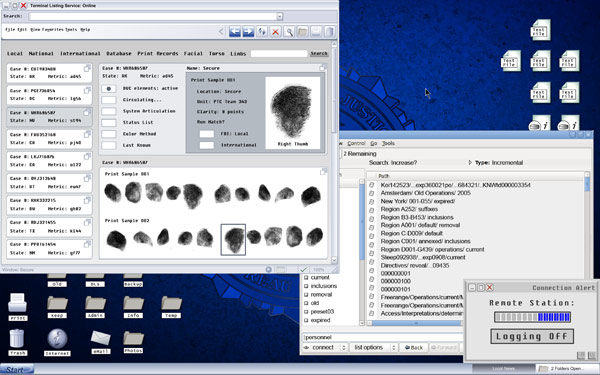
Task: Open the temp folder on the desktop
Action: (171, 307)
